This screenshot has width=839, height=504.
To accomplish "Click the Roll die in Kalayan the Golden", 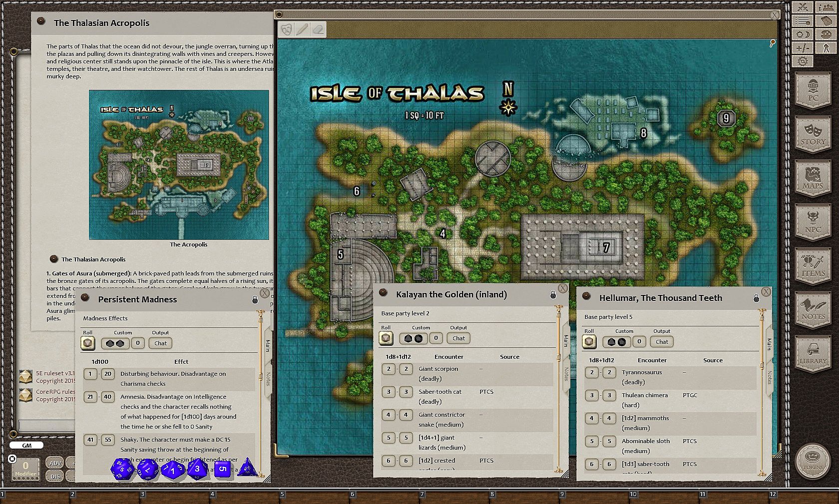I will pyautogui.click(x=386, y=338).
